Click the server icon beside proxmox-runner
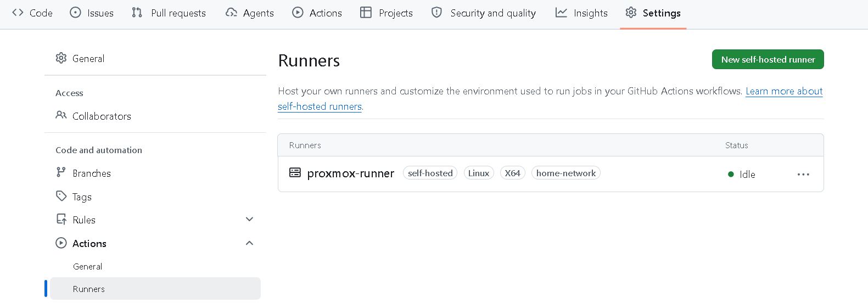The height and width of the screenshot is (303, 868). click(295, 173)
